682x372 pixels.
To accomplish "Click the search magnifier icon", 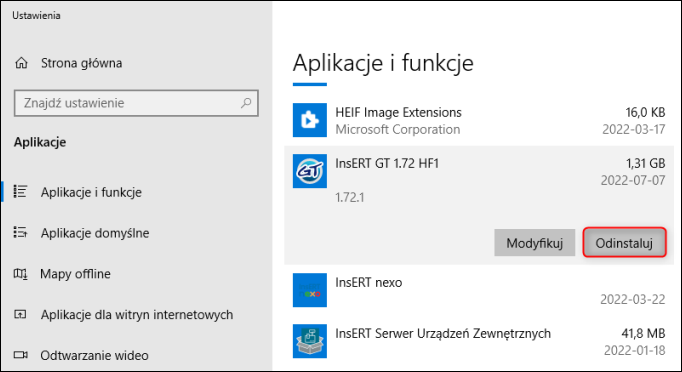I will click(246, 103).
